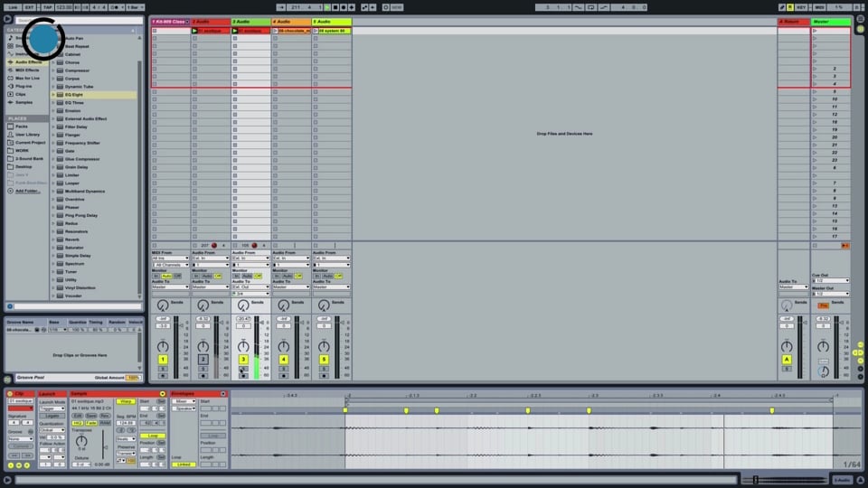
Task: Expand the EQ Eight device folder
Action: (x=53, y=95)
